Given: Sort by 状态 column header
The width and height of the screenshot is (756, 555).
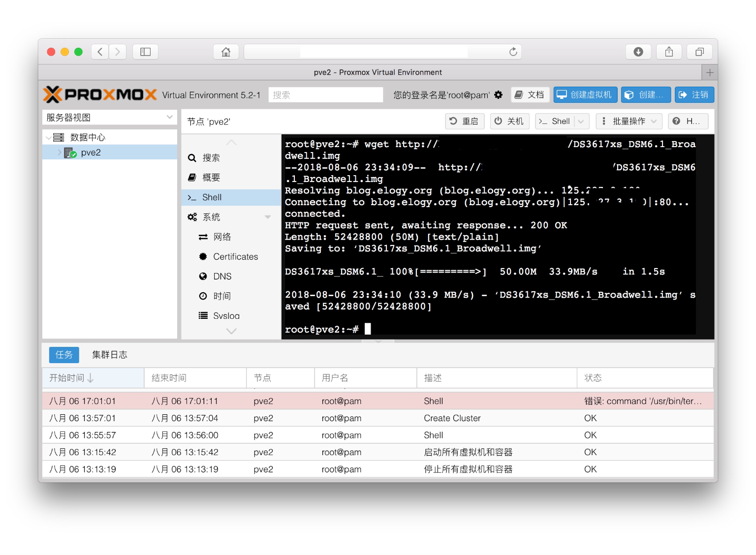Looking at the screenshot, I should coord(645,378).
